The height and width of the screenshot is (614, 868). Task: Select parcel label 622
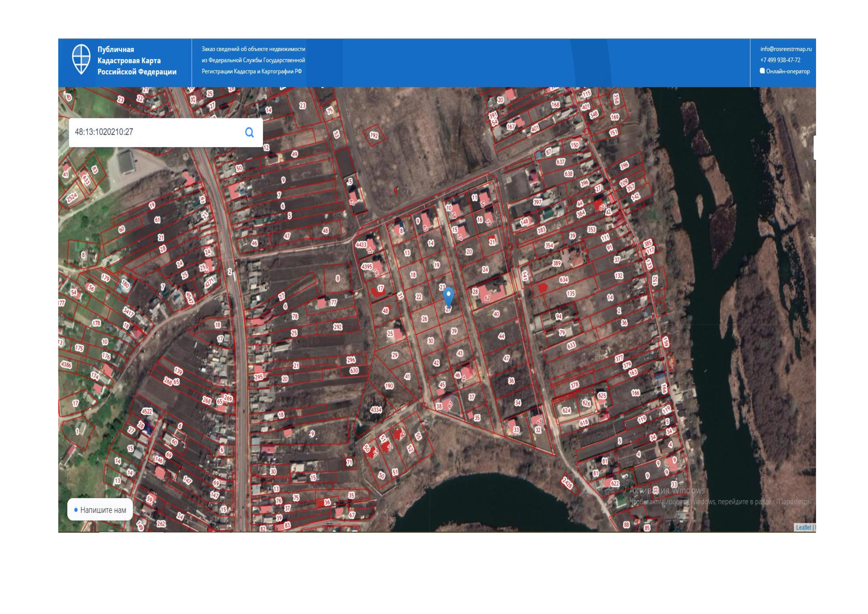[615, 483]
